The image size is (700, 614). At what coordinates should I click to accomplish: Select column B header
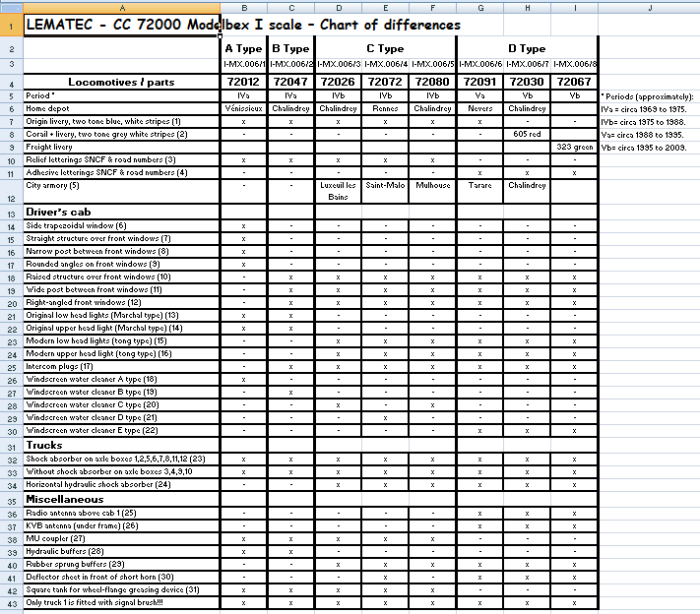tap(244, 8)
